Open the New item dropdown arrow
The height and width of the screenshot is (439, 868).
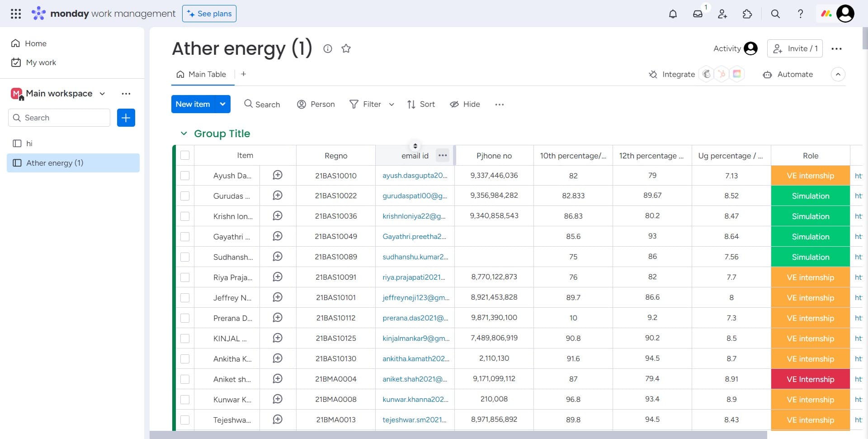[222, 104]
